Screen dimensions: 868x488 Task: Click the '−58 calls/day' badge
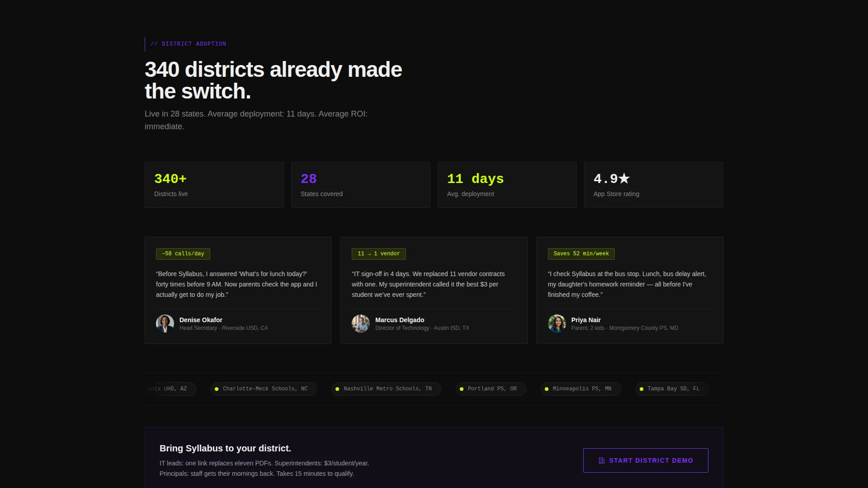183,254
